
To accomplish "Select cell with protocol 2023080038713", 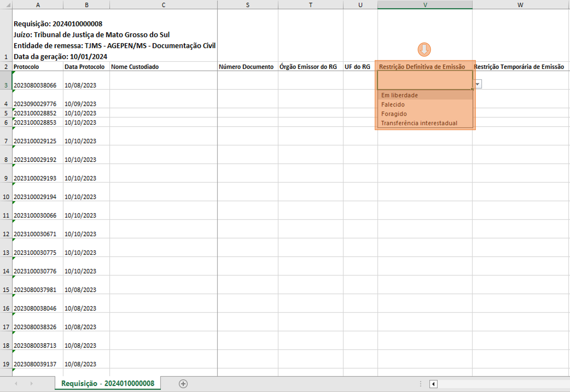I will [x=38, y=340].
